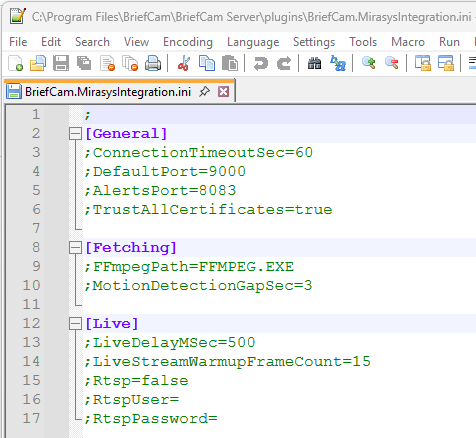
Task: Create a new file with New icon
Action: pos(16,63)
